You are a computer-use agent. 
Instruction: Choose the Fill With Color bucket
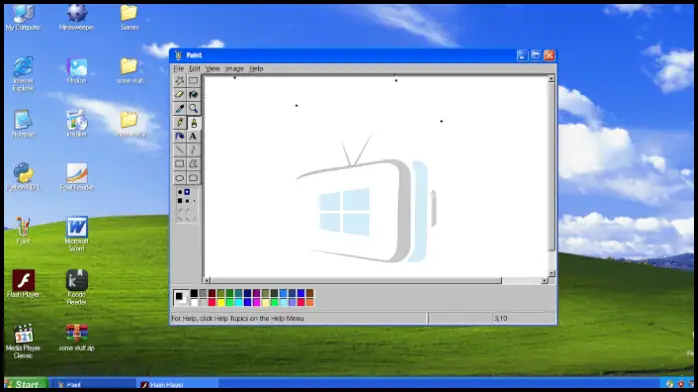pos(193,94)
